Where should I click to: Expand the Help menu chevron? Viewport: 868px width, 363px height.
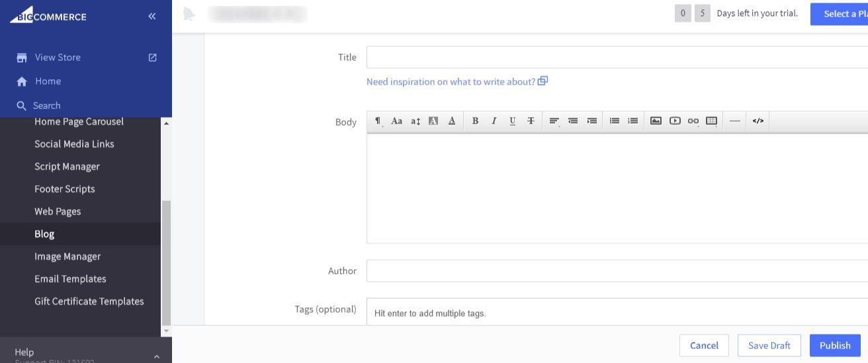click(x=157, y=356)
